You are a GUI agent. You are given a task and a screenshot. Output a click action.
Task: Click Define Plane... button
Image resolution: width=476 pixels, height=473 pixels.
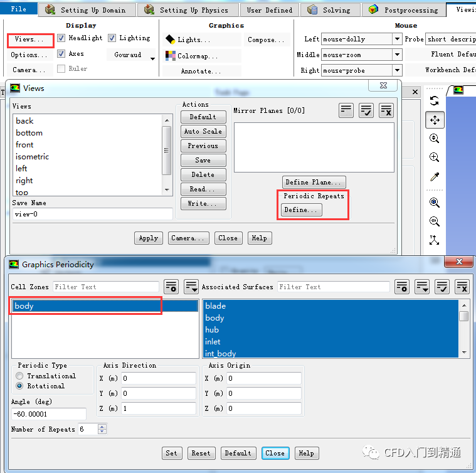314,182
